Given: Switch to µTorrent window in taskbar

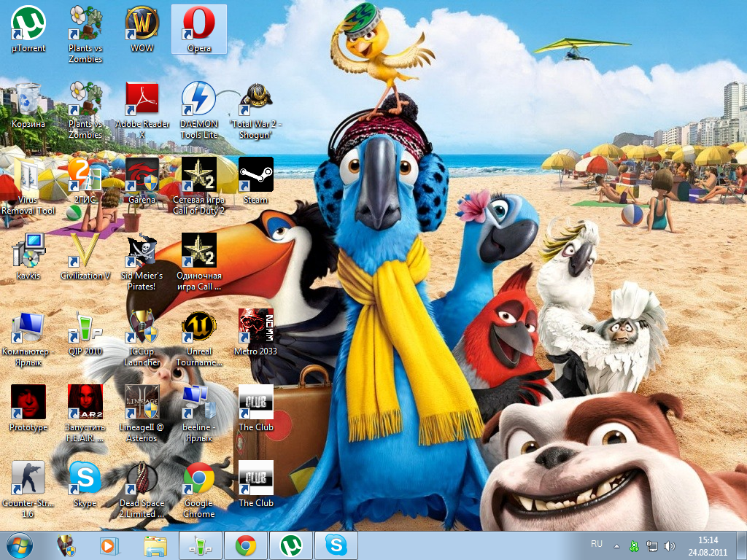Looking at the screenshot, I should (291, 545).
